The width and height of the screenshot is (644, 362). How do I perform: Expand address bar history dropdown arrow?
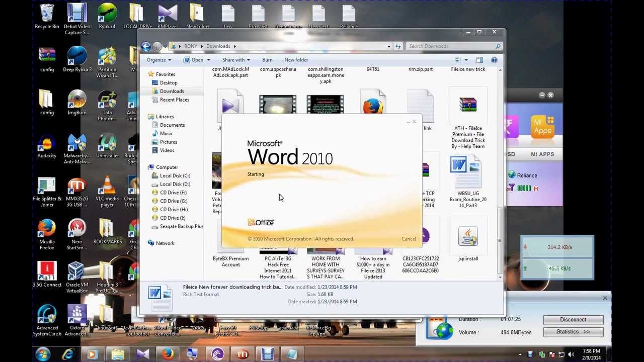pyautogui.click(x=388, y=46)
